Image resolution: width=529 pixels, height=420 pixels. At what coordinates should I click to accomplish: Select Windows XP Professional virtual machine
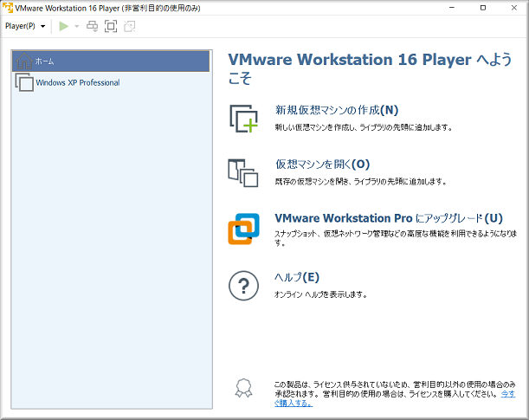click(x=111, y=82)
